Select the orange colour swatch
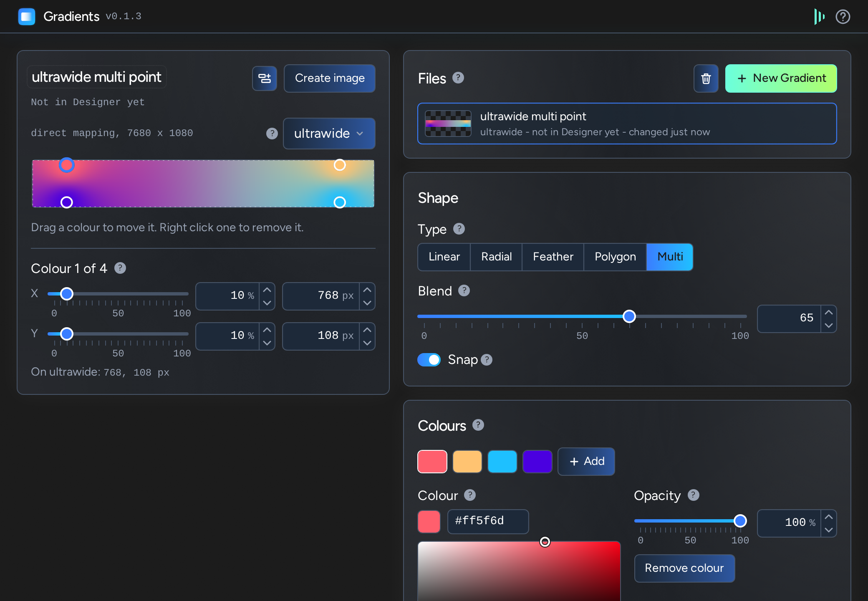The image size is (868, 601). pyautogui.click(x=467, y=462)
